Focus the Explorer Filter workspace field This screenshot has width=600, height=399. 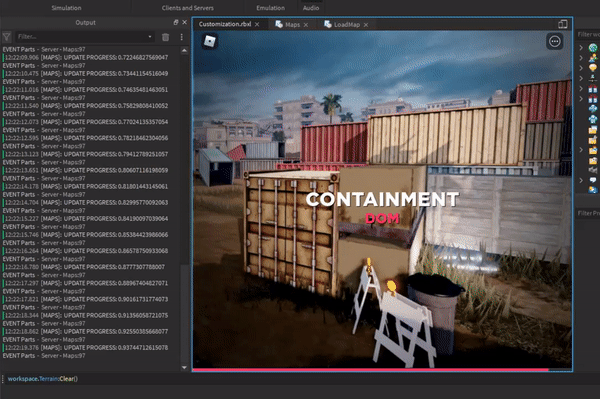coord(588,34)
